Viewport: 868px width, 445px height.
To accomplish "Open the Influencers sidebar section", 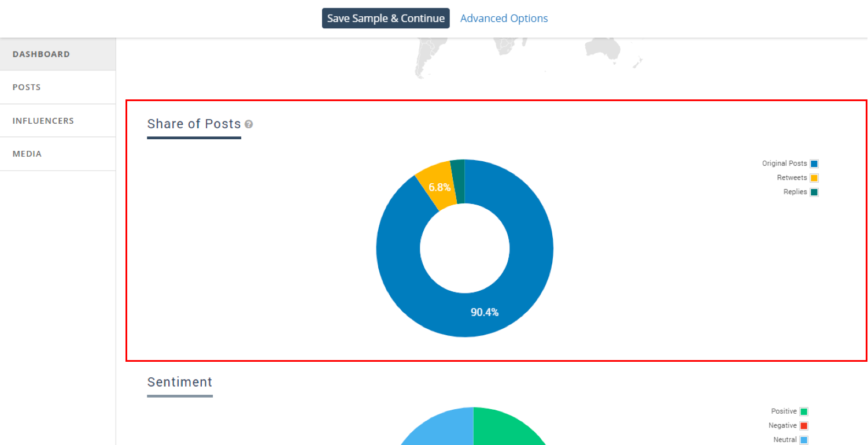I will click(x=58, y=121).
